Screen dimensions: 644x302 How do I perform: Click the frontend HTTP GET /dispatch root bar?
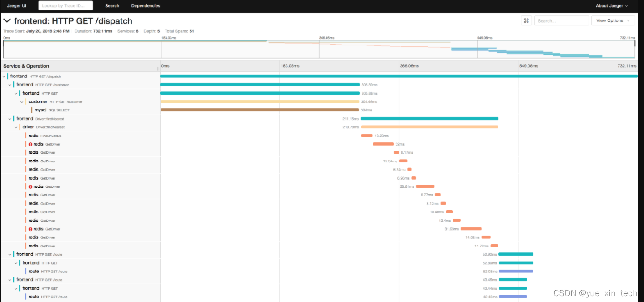[399, 76]
